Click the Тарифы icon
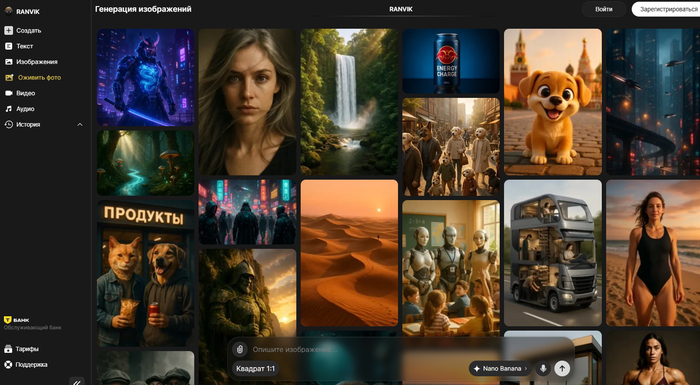The image size is (700, 385). tap(8, 349)
